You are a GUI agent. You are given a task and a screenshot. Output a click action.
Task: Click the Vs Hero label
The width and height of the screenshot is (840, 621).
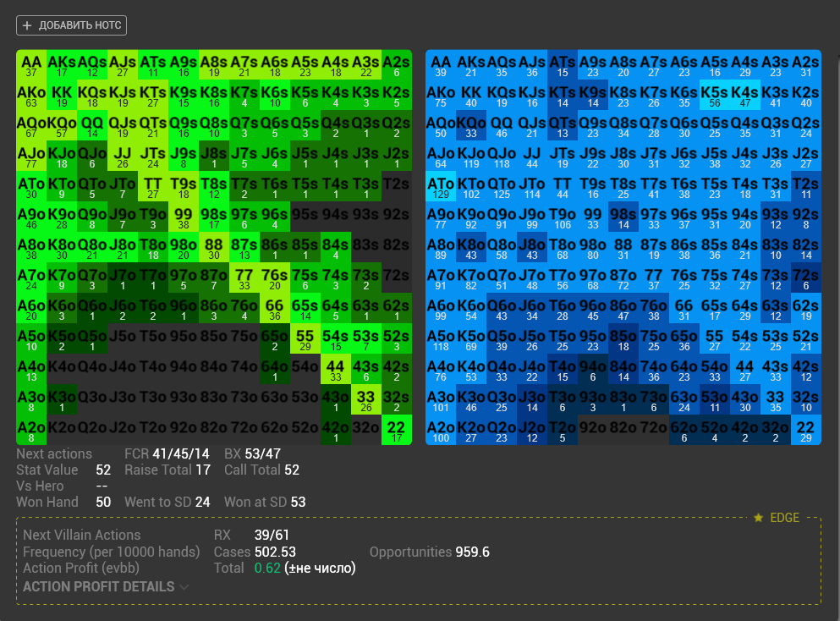pyautogui.click(x=40, y=486)
